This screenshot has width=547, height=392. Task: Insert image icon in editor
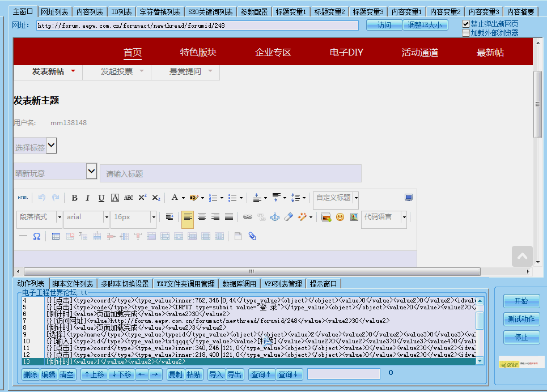(326, 217)
